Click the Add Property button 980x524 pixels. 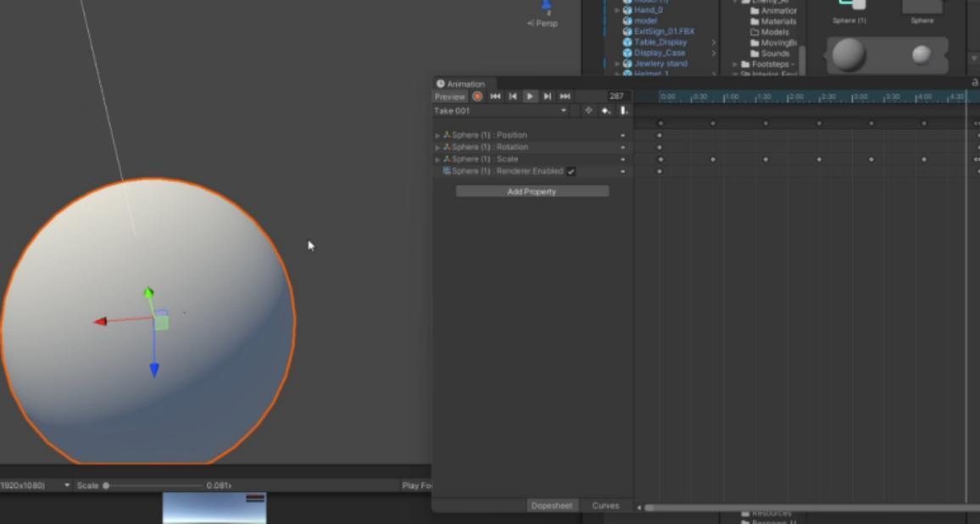pos(532,192)
